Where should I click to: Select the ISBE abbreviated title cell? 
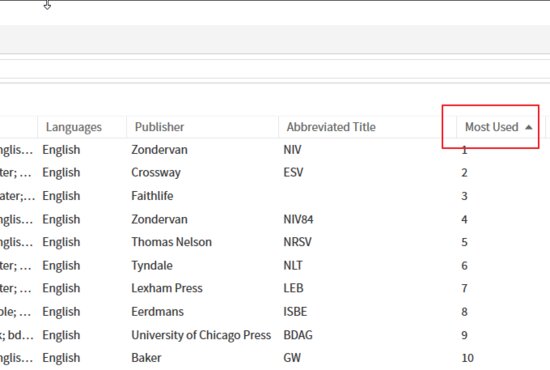tap(295, 311)
